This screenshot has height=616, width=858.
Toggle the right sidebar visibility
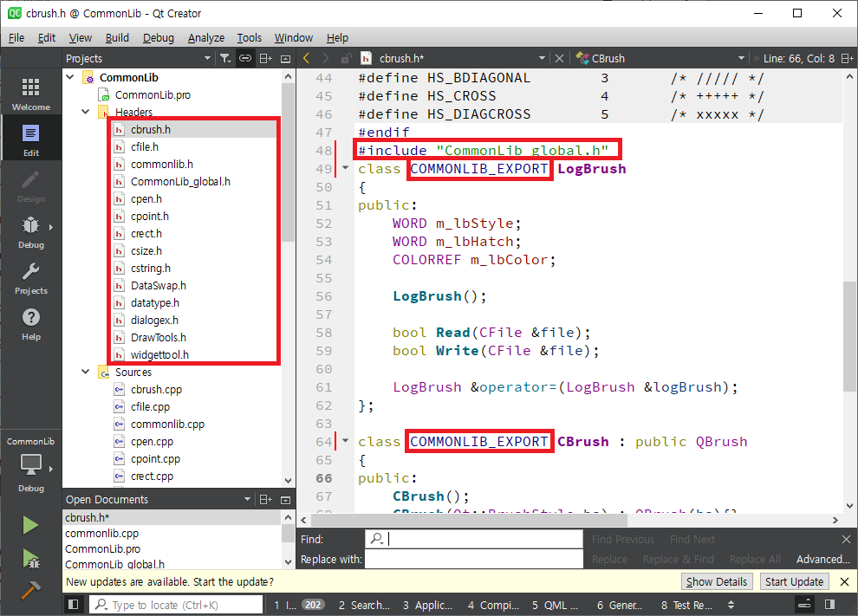(x=829, y=605)
